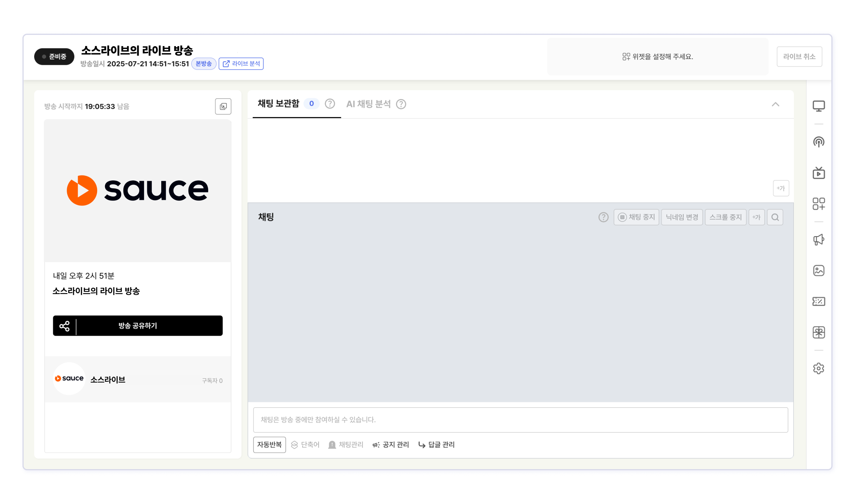Open 채팅관리 option below chat input
Image resolution: width=855 pixels, height=504 pixels.
pos(346,445)
